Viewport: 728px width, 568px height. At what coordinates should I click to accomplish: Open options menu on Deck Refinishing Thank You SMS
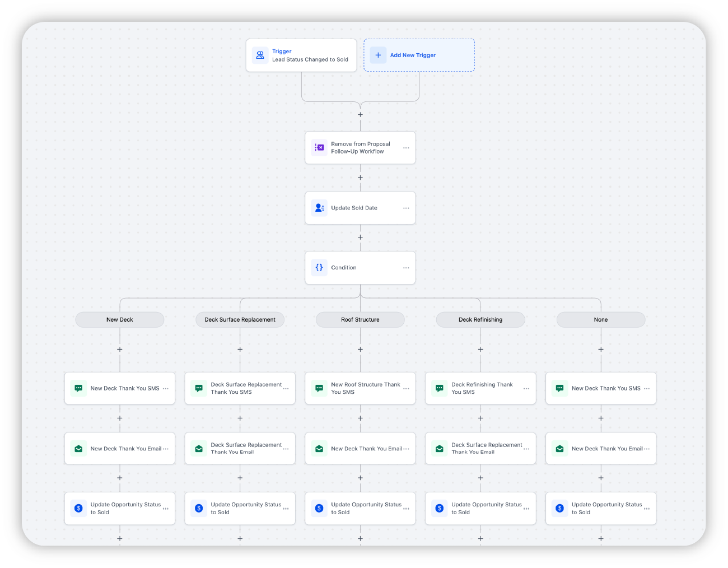tap(526, 388)
